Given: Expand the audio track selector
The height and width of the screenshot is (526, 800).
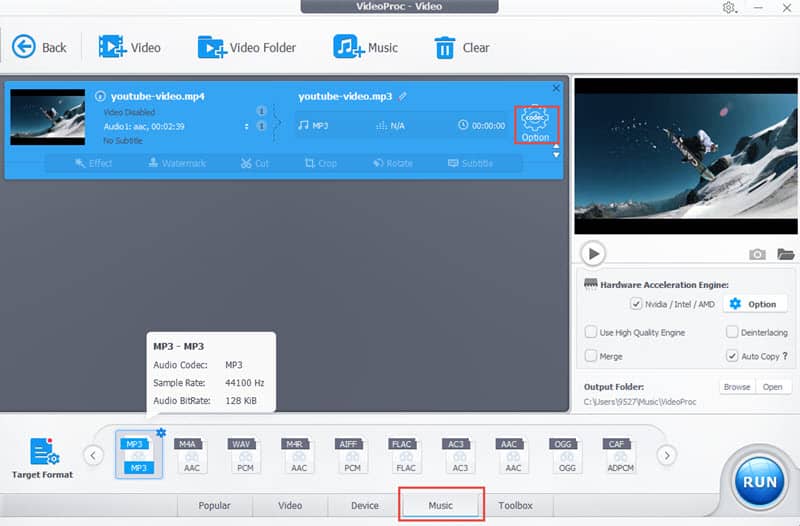Looking at the screenshot, I should (x=247, y=126).
